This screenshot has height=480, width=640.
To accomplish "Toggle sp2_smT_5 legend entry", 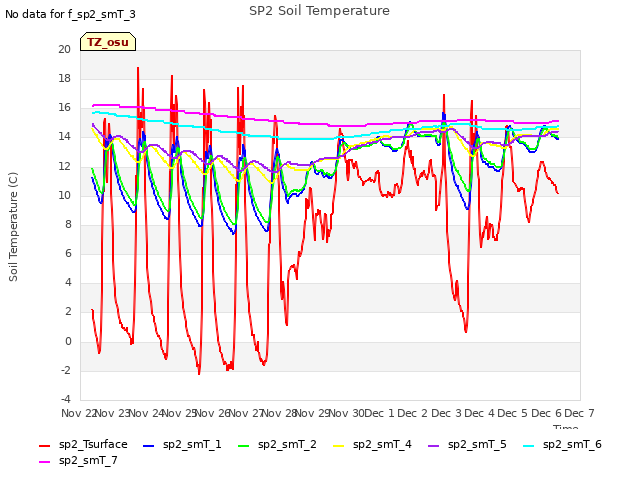I will coord(467,444).
